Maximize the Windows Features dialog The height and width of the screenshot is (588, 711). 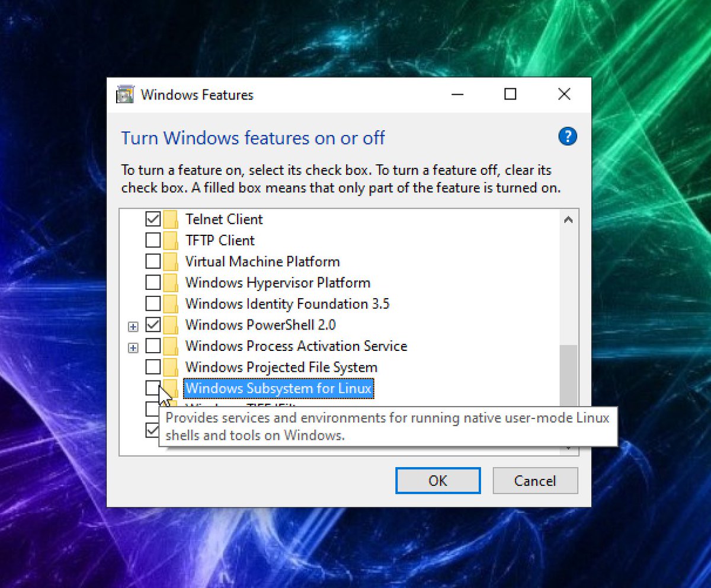click(510, 94)
